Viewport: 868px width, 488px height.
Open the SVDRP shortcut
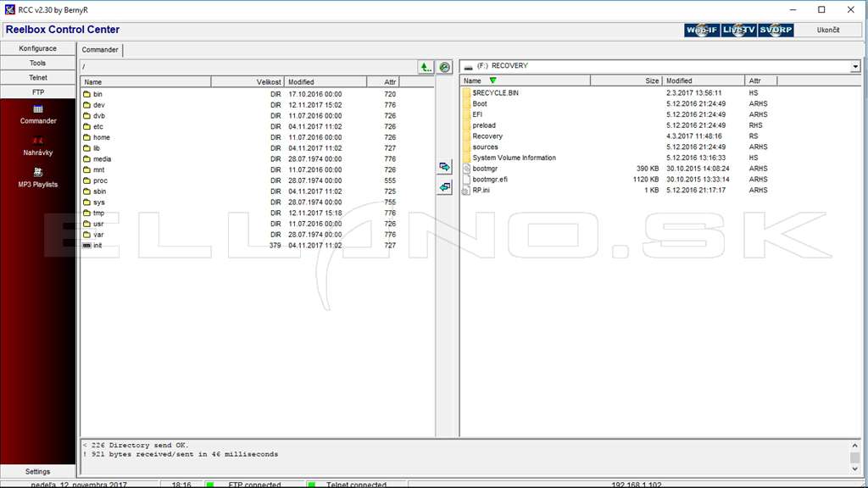[x=776, y=30]
